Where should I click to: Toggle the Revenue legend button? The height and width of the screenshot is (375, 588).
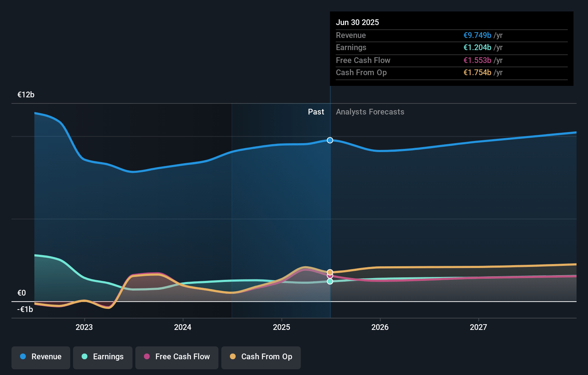pos(41,357)
